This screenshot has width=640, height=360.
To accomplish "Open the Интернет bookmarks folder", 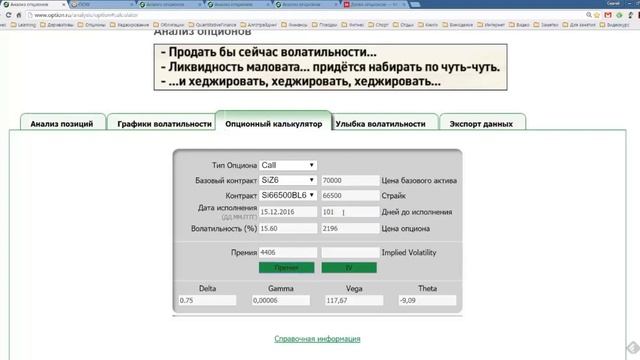I will [492, 25].
